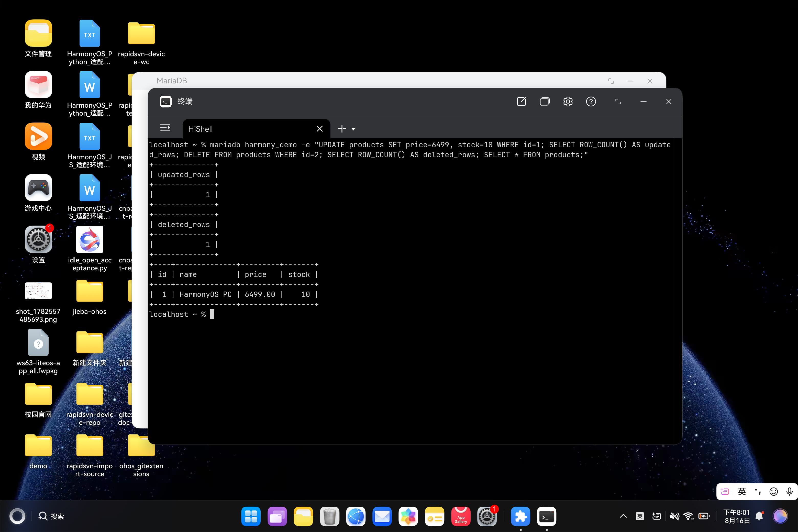Select the HiShell tab
The image size is (798, 532).
point(256,129)
